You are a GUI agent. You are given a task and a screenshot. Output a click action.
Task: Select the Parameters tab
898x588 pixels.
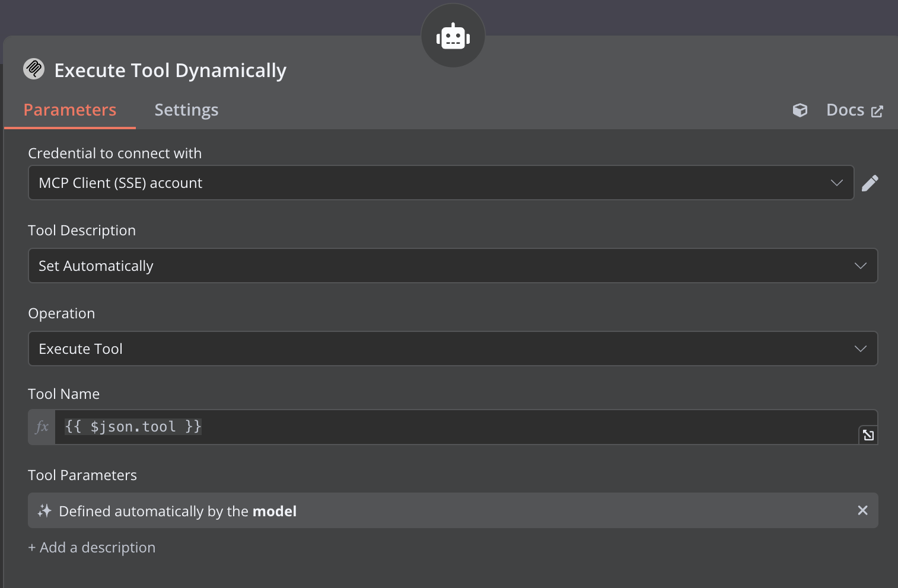coord(69,110)
